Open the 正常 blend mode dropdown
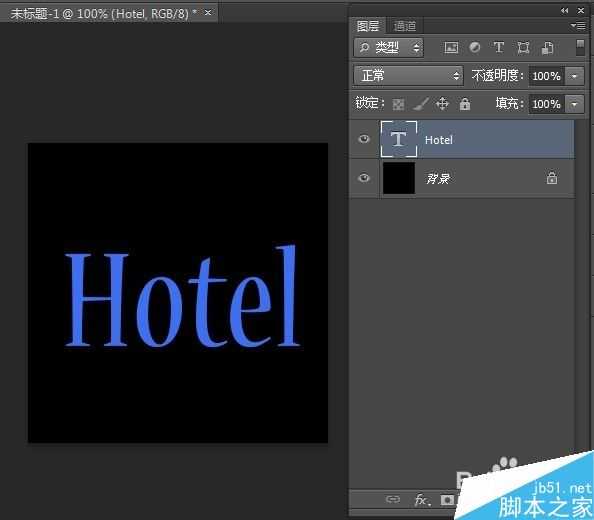The height and width of the screenshot is (520, 594). pyautogui.click(x=408, y=75)
